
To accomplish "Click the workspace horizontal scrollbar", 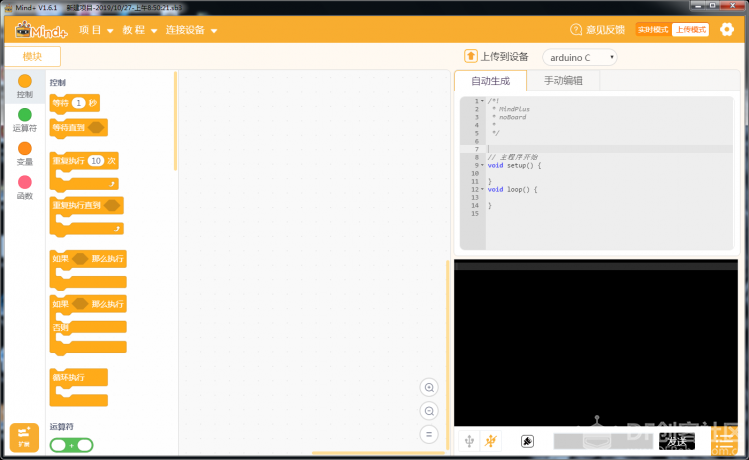I will [377, 452].
